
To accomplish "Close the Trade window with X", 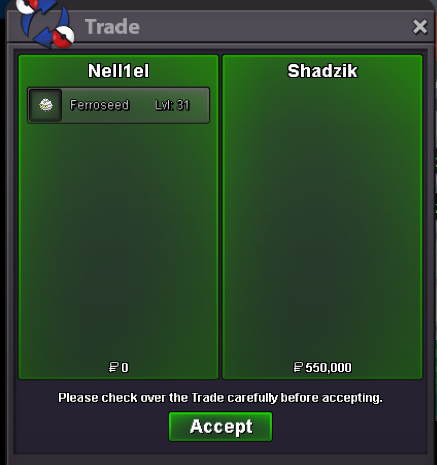I will tap(420, 27).
